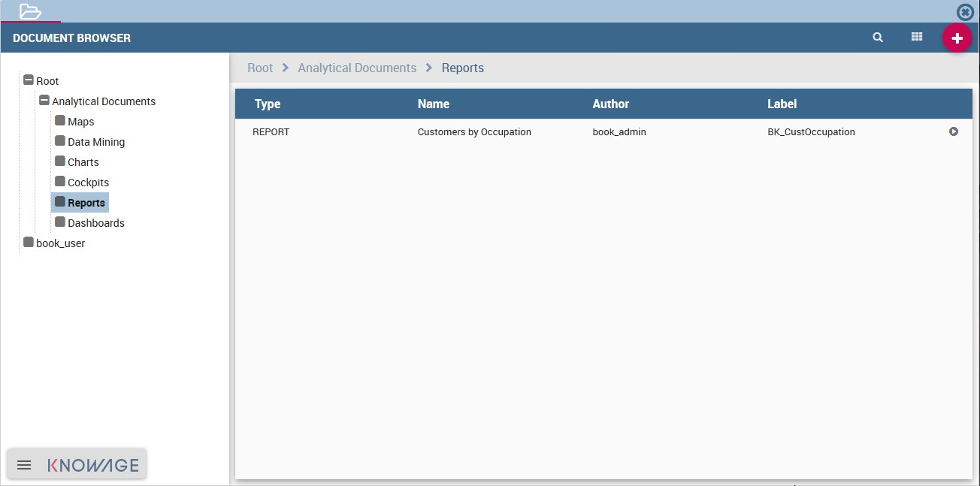The height and width of the screenshot is (486, 980).
Task: Go to Analytical Documents in breadcrumb
Action: [x=357, y=68]
